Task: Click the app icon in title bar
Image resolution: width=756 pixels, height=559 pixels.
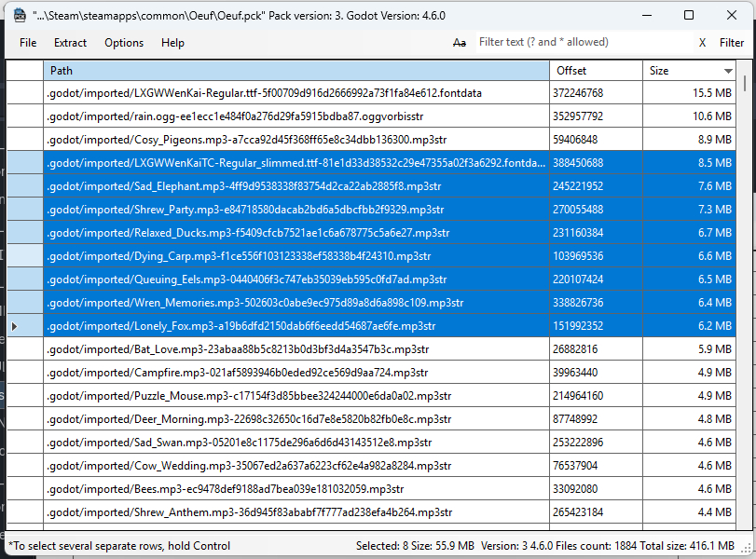Action: tap(19, 16)
